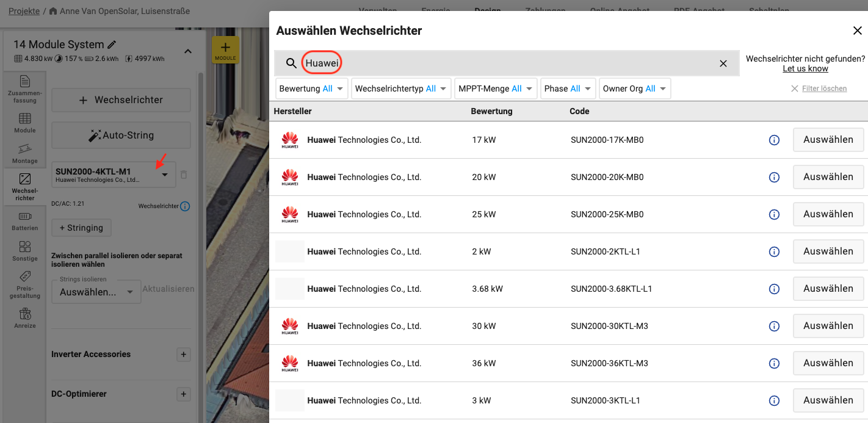
Task: Click the DC-Optimierer heading
Action: [x=79, y=394]
